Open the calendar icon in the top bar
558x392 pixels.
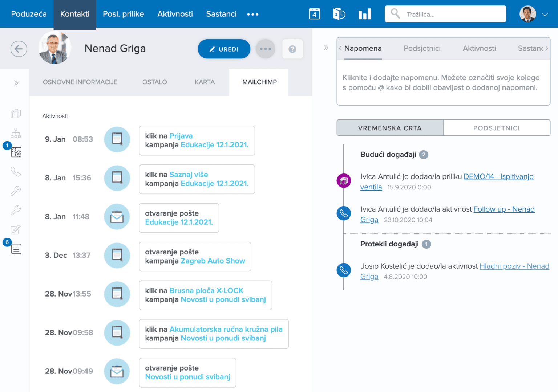coord(314,14)
